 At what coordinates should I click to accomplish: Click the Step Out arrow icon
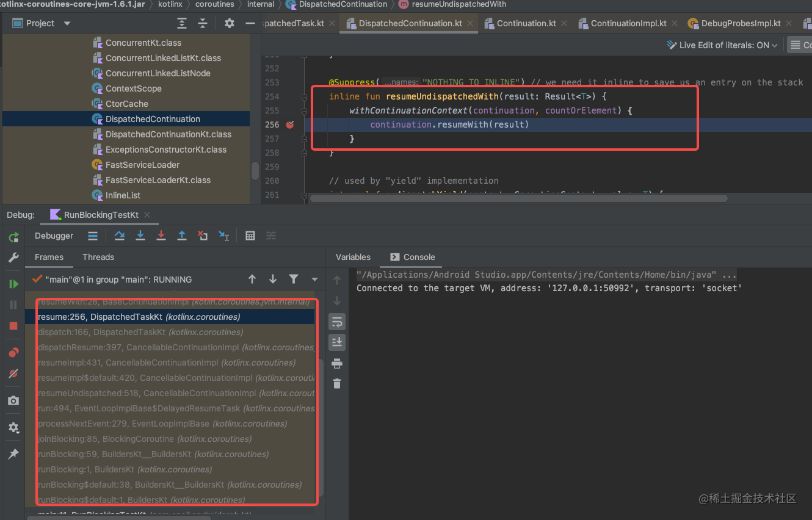(182, 236)
